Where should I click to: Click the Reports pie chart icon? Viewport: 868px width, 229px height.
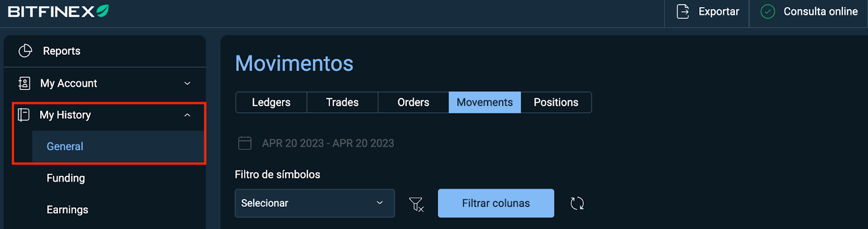coord(25,51)
